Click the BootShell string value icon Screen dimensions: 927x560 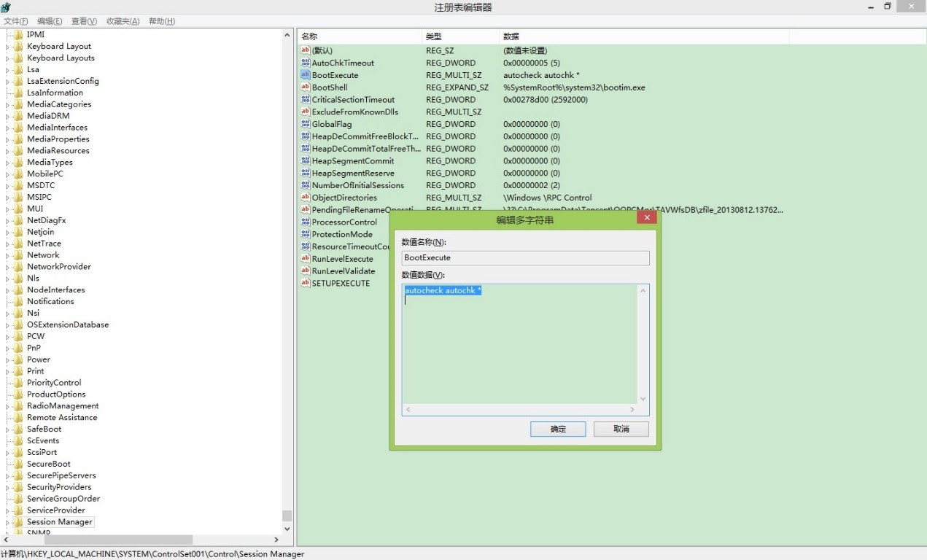click(x=306, y=87)
